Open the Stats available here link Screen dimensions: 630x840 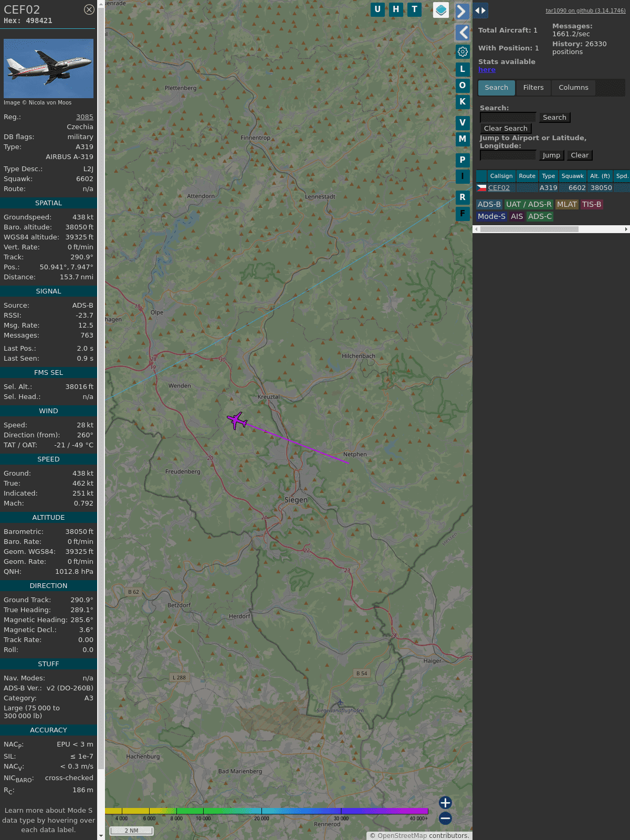[487, 70]
